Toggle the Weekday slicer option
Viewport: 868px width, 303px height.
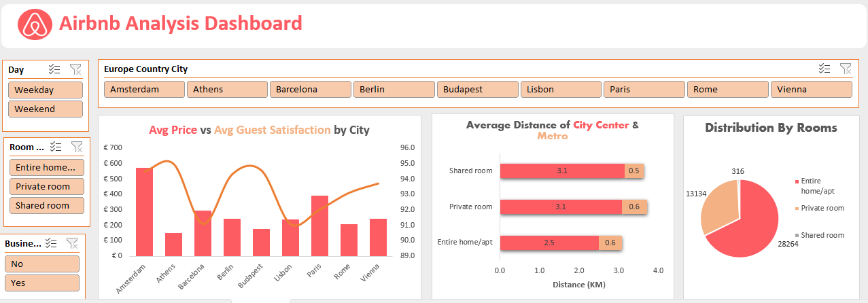46,90
